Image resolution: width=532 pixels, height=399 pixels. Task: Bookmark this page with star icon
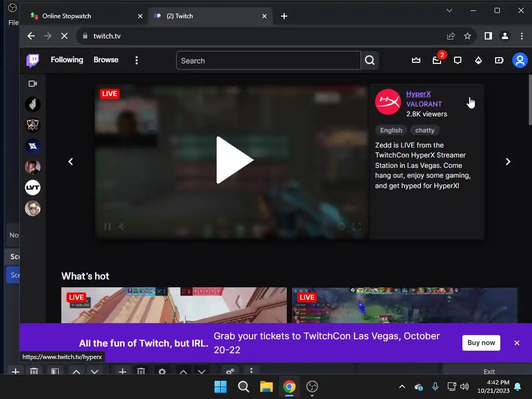click(468, 36)
